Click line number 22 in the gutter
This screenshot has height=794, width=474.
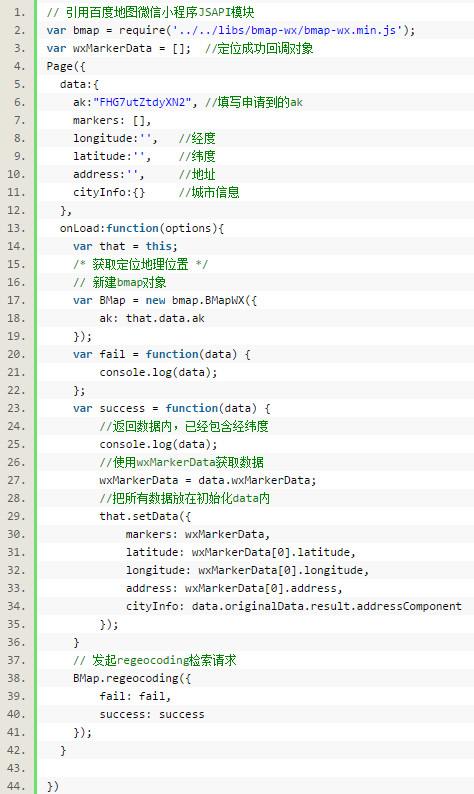[x=16, y=390]
